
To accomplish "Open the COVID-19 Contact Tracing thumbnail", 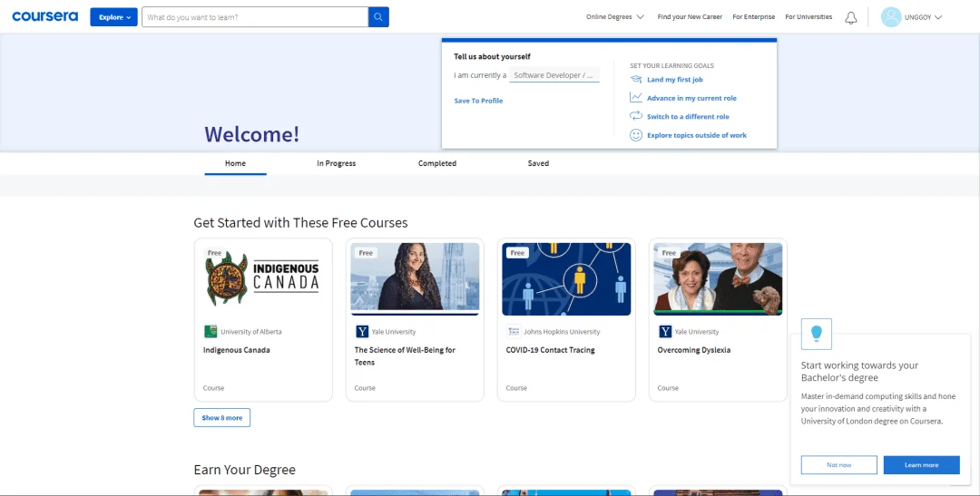I will click(x=566, y=279).
